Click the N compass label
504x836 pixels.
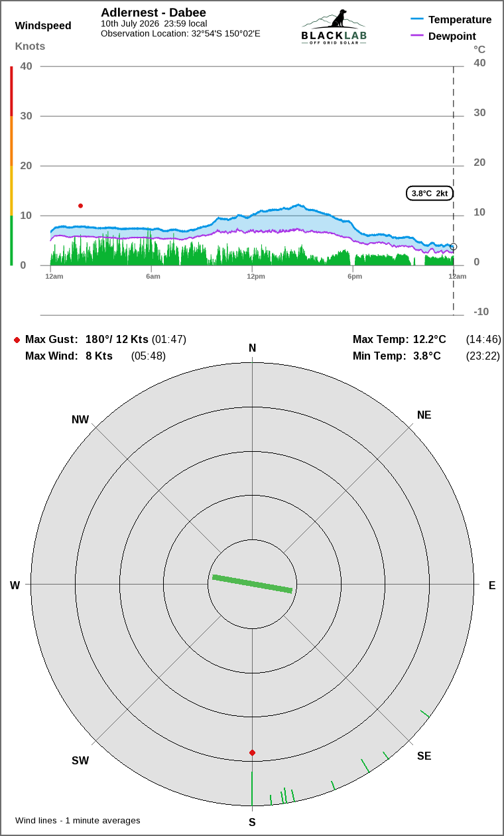(252, 348)
